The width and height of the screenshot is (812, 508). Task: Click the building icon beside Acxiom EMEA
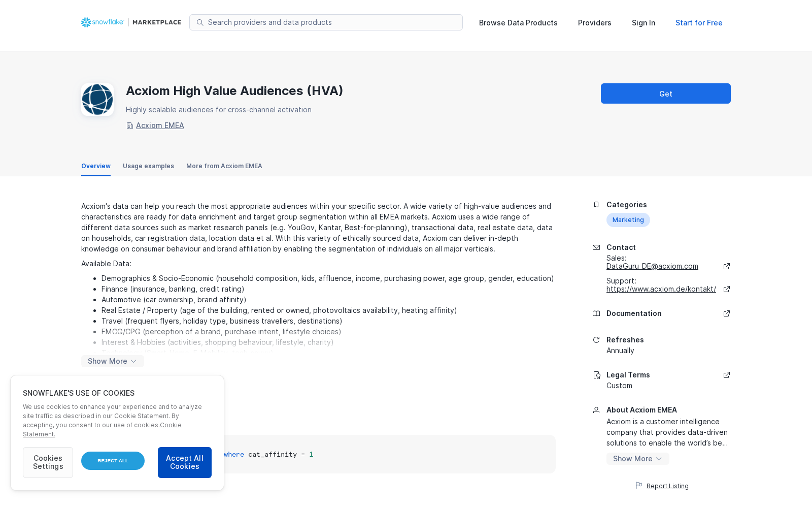129,125
